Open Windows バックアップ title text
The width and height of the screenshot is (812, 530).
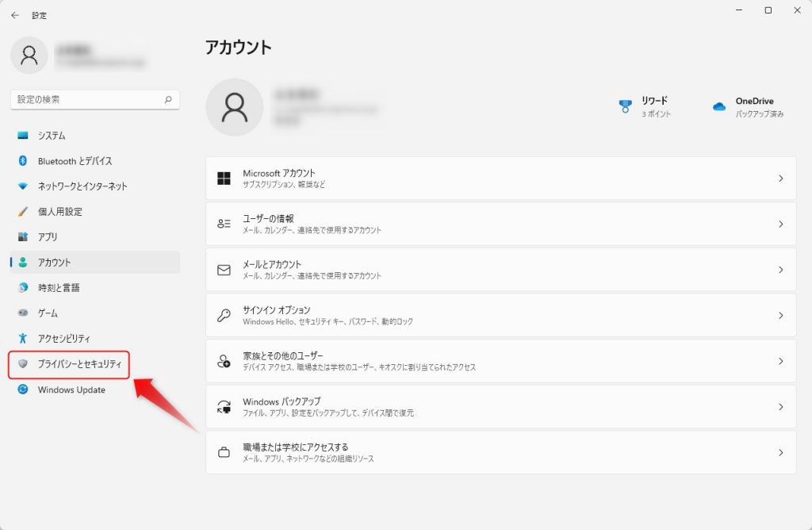pos(282,401)
